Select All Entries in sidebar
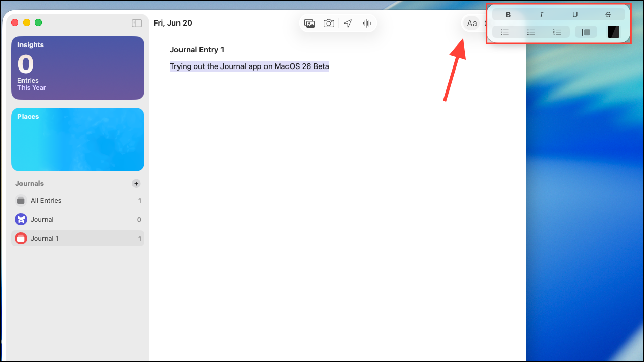644x362 pixels. pyautogui.click(x=78, y=201)
